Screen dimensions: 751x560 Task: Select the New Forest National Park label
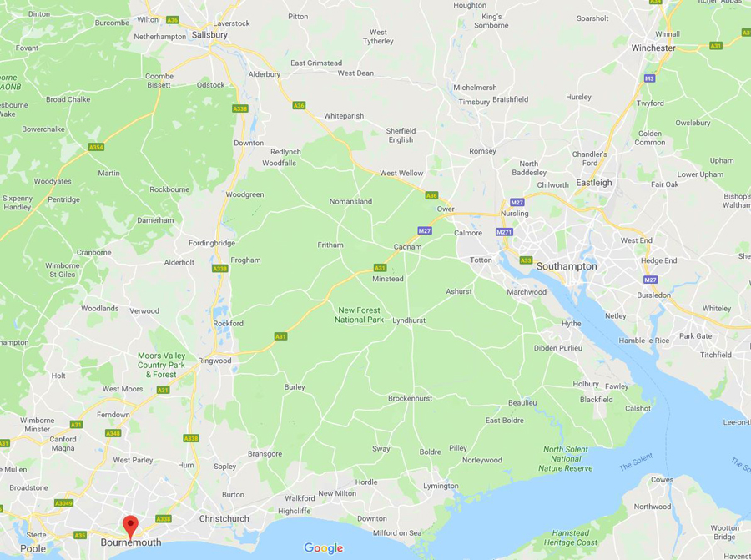click(359, 315)
